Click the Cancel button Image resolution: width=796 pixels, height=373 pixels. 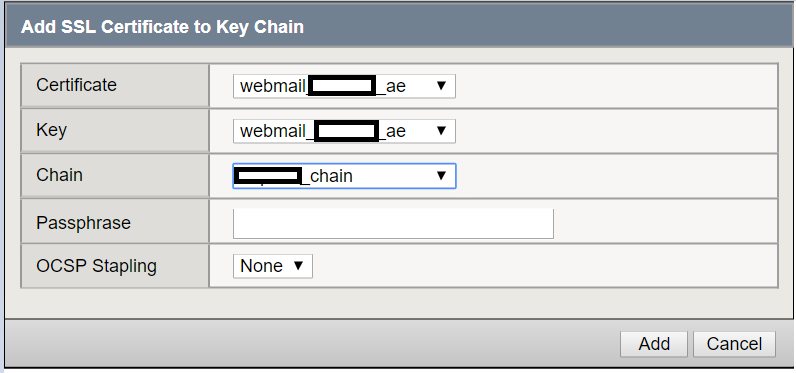[734, 344]
